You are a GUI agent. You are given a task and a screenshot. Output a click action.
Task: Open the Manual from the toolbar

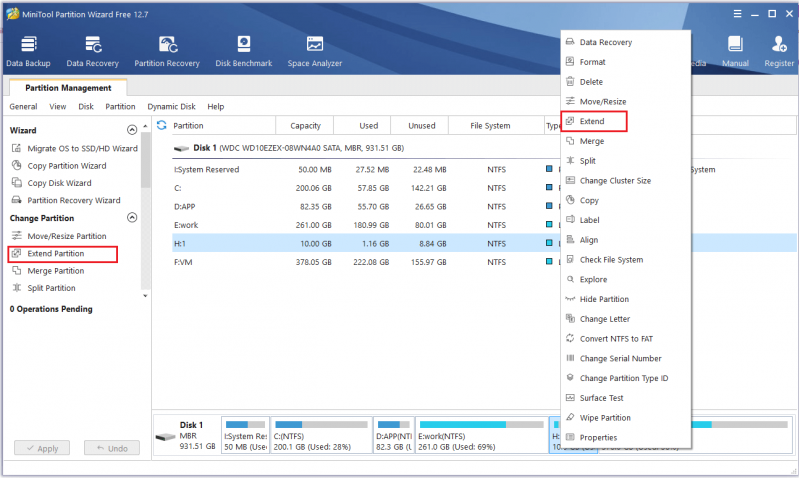735,52
